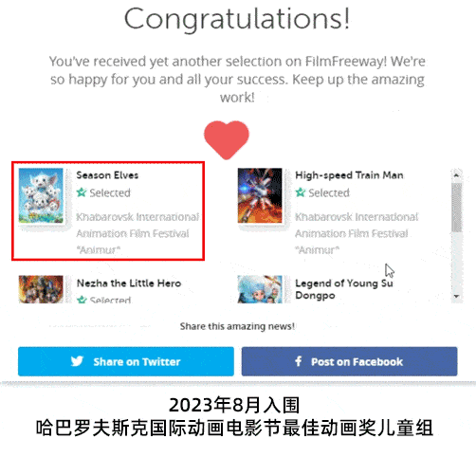
Task: Click the scrollbar down arrow in selections list
Action: point(456,297)
